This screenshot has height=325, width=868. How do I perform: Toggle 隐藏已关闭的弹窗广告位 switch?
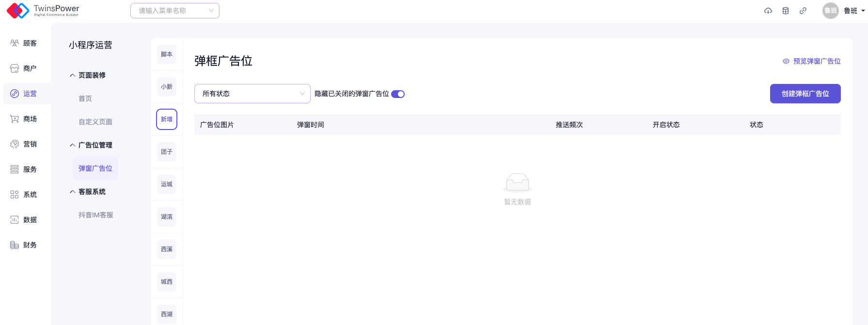[398, 94]
